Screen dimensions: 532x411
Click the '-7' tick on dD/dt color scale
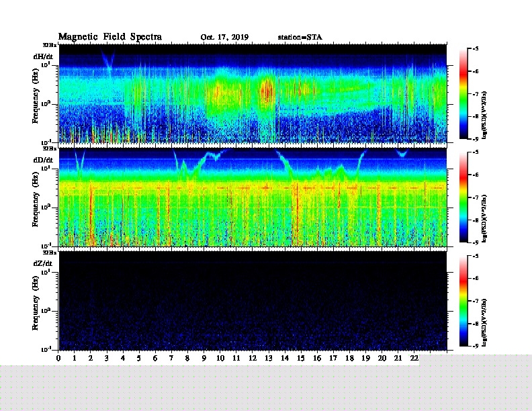[476, 197]
